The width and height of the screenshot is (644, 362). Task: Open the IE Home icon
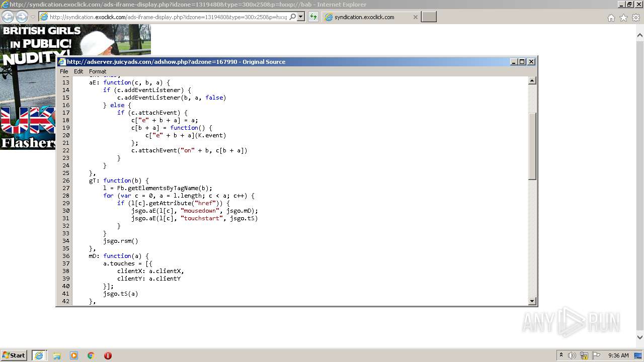click(611, 18)
